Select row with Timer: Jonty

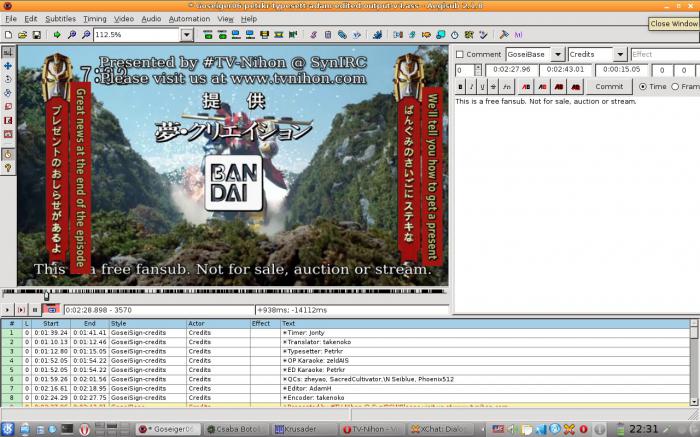pyautogui.click(x=345, y=333)
